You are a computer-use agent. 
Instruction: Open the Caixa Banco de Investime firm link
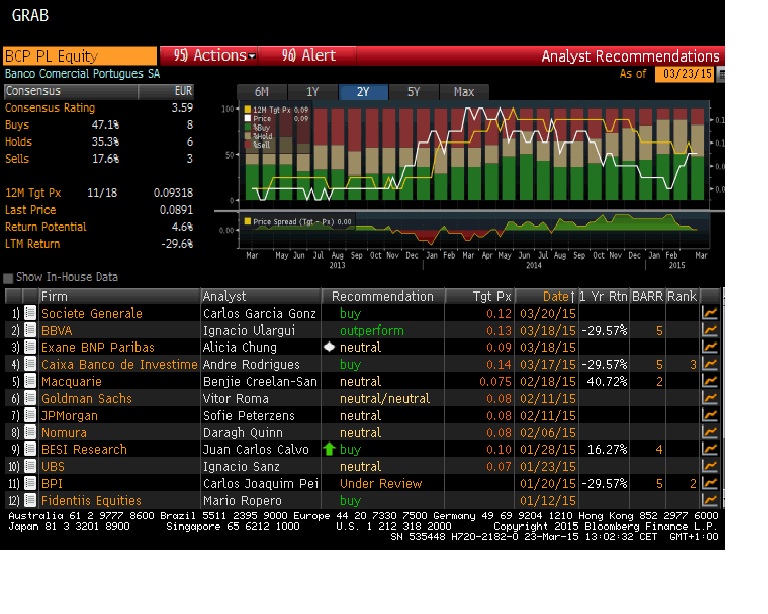(119, 365)
